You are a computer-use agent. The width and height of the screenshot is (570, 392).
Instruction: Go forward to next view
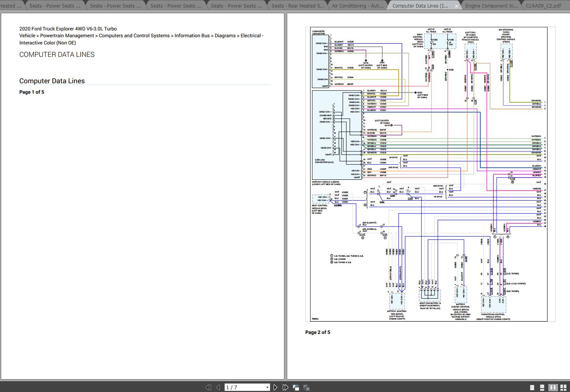point(306,387)
